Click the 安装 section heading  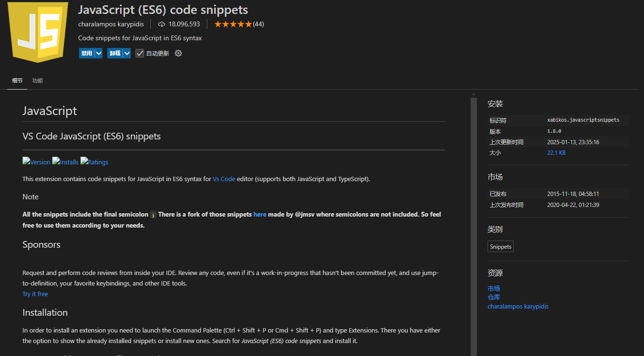pyautogui.click(x=495, y=104)
